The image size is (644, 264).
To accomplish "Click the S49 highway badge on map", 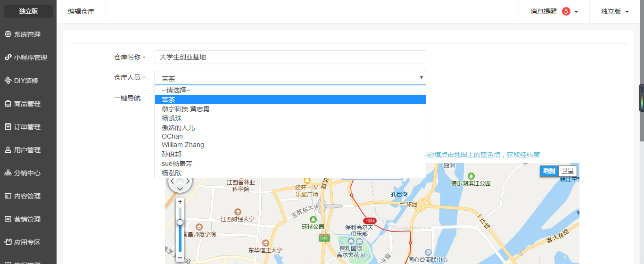I will coord(323,238).
